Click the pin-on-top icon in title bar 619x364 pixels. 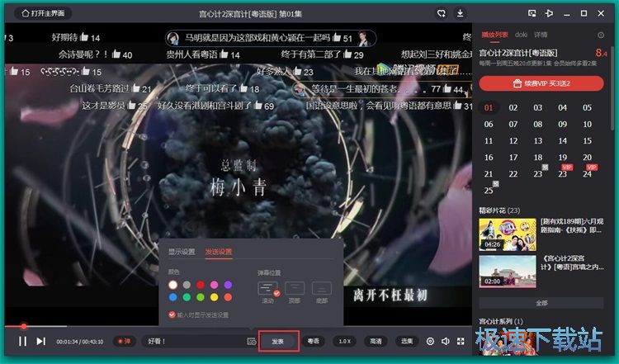(x=549, y=13)
